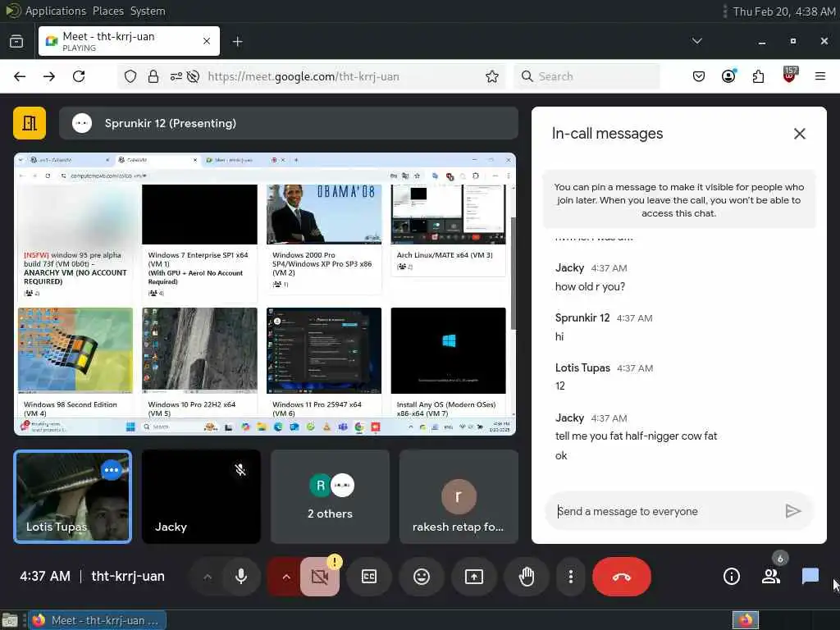Close the In-call messages panel
The image size is (840, 630).
[799, 134]
